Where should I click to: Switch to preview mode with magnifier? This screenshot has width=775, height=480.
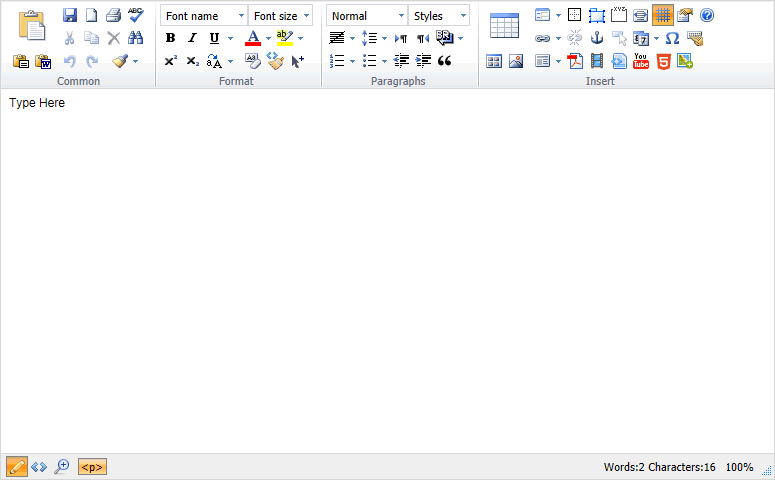click(x=62, y=467)
